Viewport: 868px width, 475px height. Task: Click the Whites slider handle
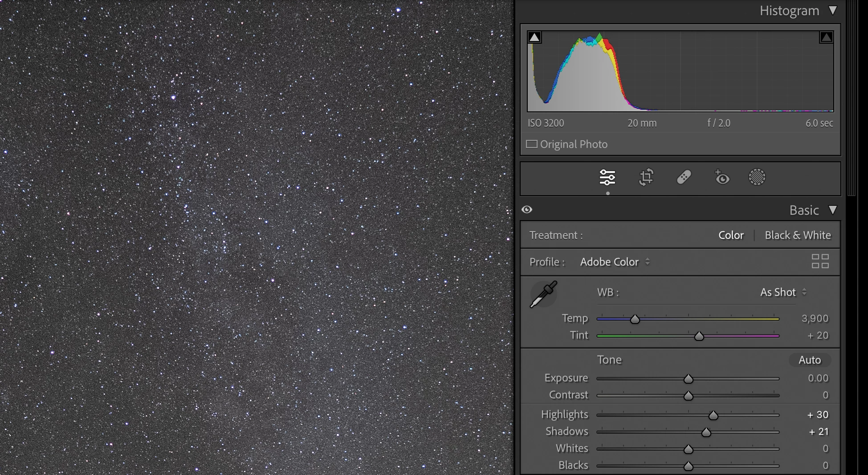pos(689,449)
